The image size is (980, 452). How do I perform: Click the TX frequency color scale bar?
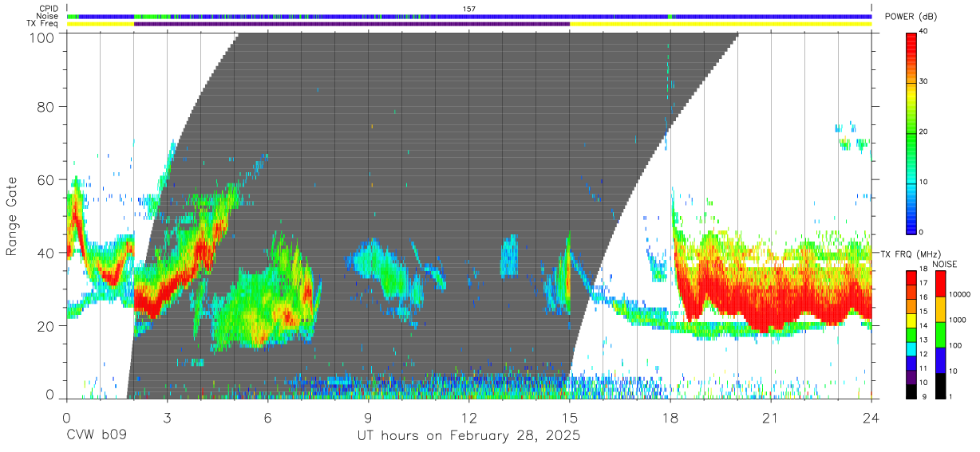pos(911,333)
